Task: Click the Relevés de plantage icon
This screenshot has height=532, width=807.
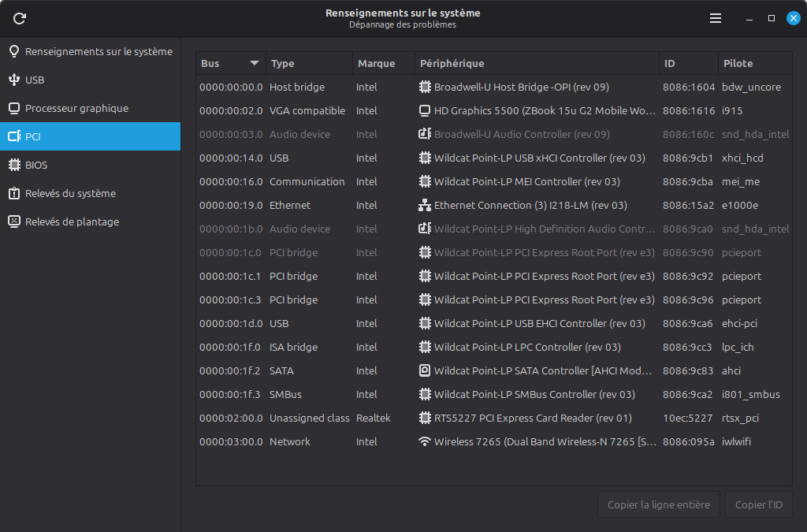Action: [x=15, y=221]
